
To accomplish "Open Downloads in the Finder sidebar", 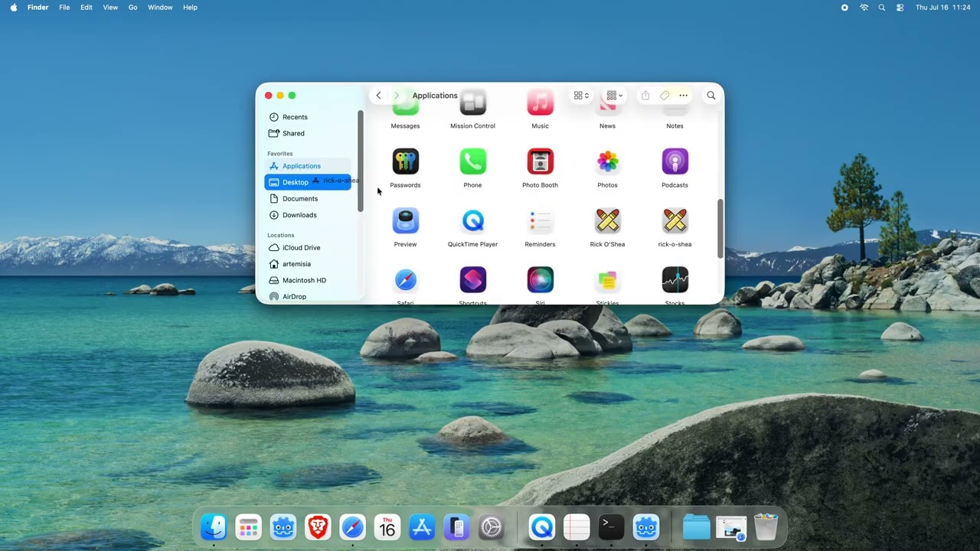I will (x=307, y=215).
